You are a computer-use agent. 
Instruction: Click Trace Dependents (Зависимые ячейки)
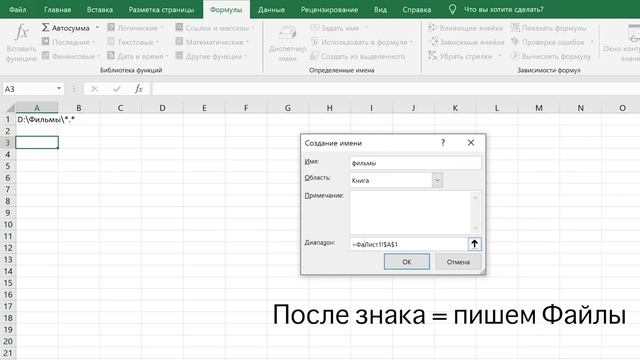click(x=466, y=42)
